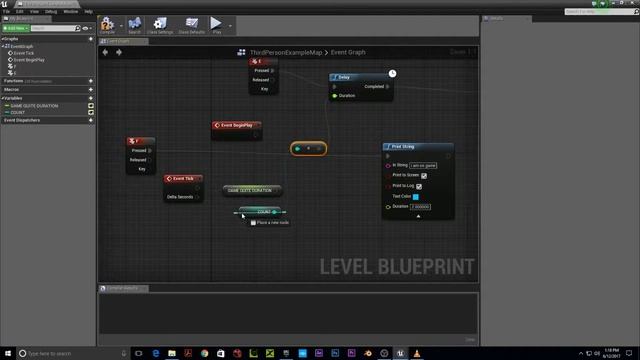Toggle visibility eye for COUNT variable

tap(91, 112)
